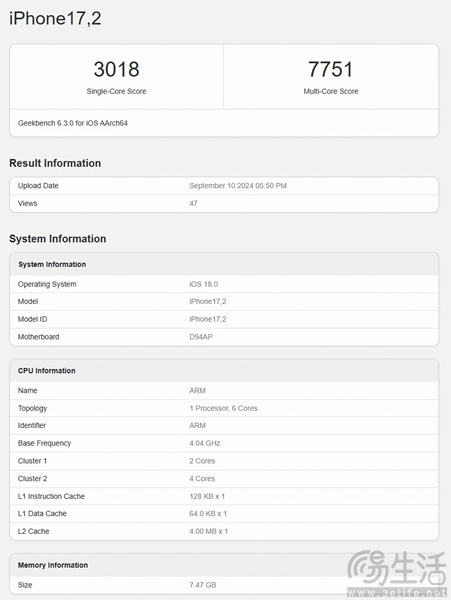
Task: Select the 128 KB x 1 value
Action: [207, 496]
